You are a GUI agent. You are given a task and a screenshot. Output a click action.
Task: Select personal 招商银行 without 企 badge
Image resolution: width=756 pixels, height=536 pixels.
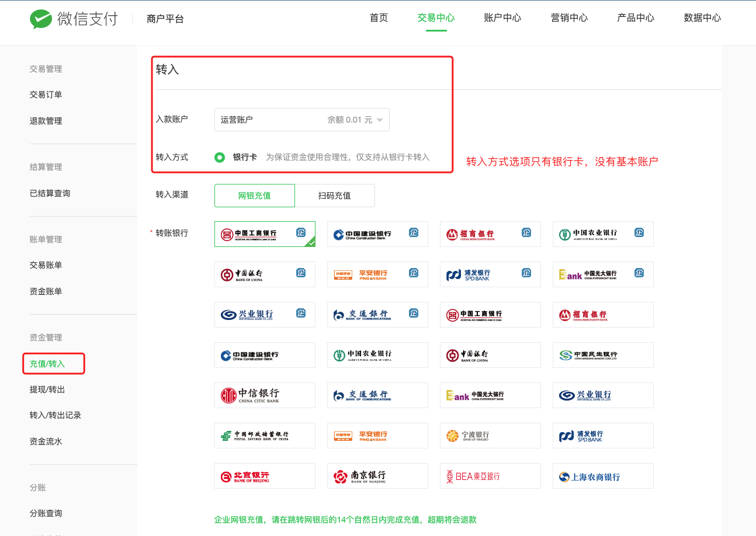click(x=603, y=315)
